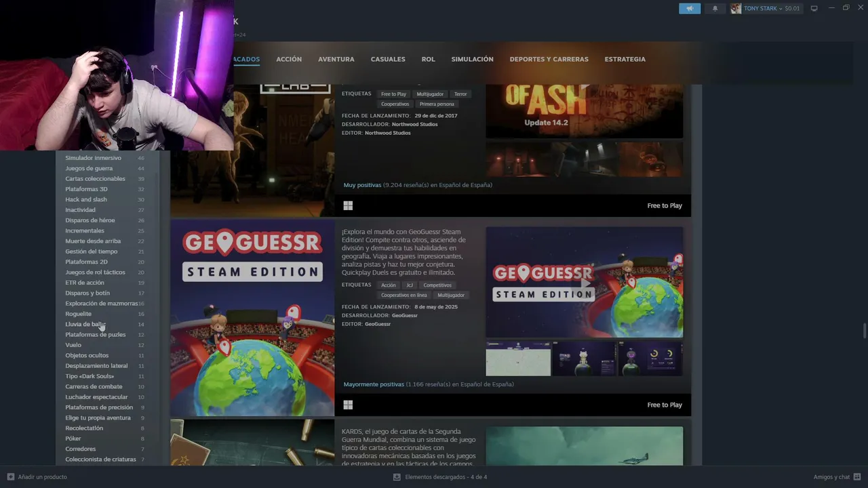Viewport: 868px width, 488px height.
Task: Filter by the Gestión del tiempo tag
Action: [92, 251]
